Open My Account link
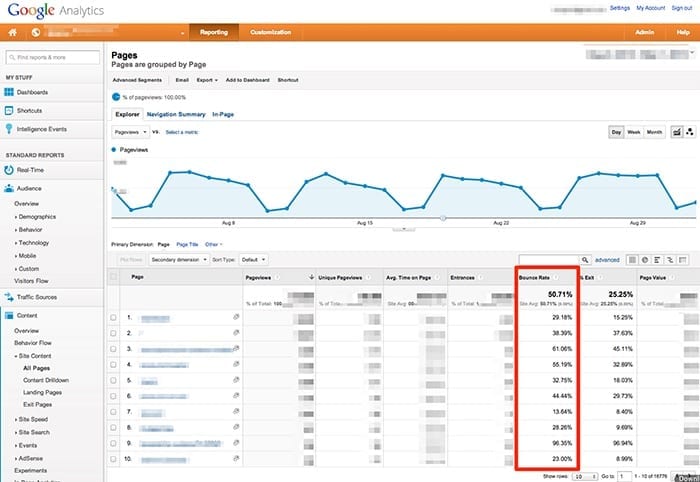700x482 pixels. point(650,8)
